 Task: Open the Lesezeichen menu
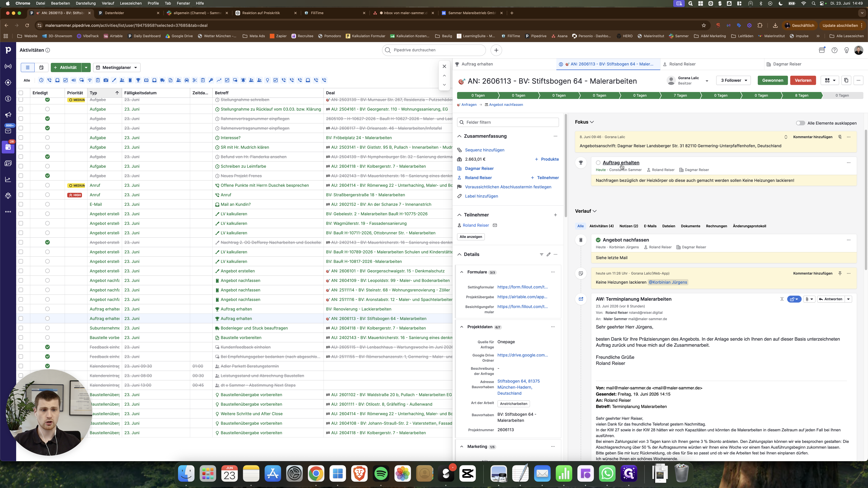pos(131,3)
